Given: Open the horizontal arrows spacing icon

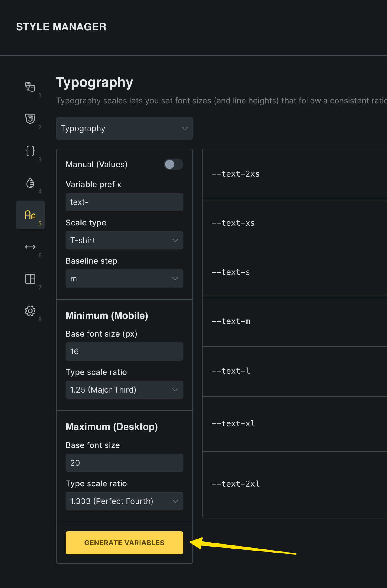Looking at the screenshot, I should point(30,247).
